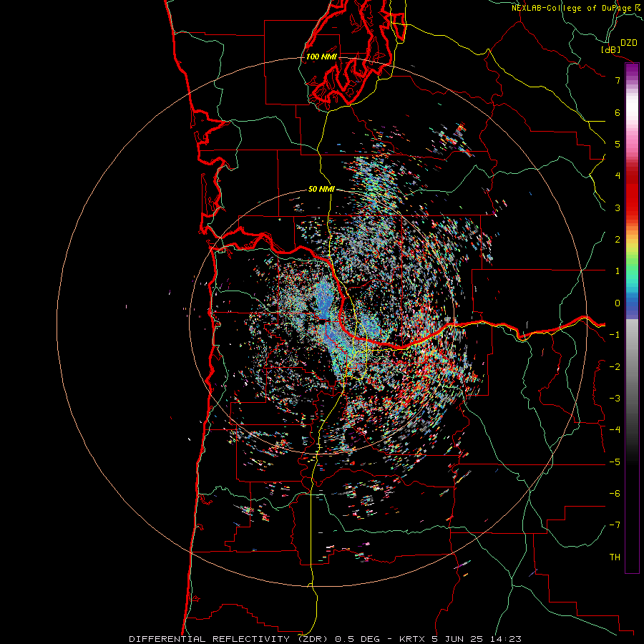
Task: Click the "-2" value on the color scale
Action: 615,367
